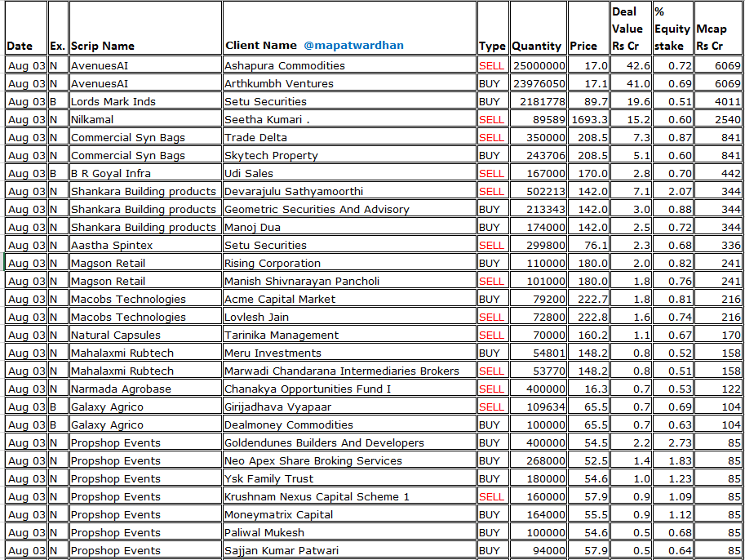Select the price value 16.3
The height and width of the screenshot is (560, 745).
(x=596, y=389)
